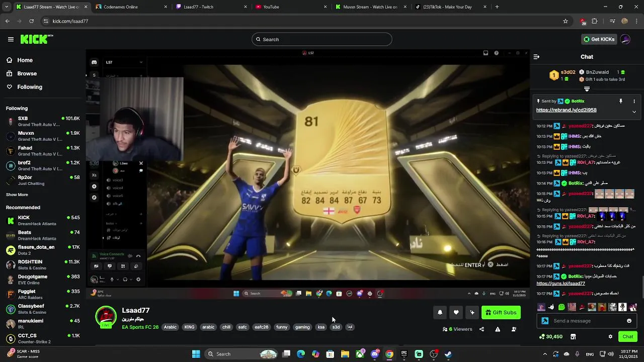Report the stream via warning icon
This screenshot has width=644, height=362.
[498, 329]
